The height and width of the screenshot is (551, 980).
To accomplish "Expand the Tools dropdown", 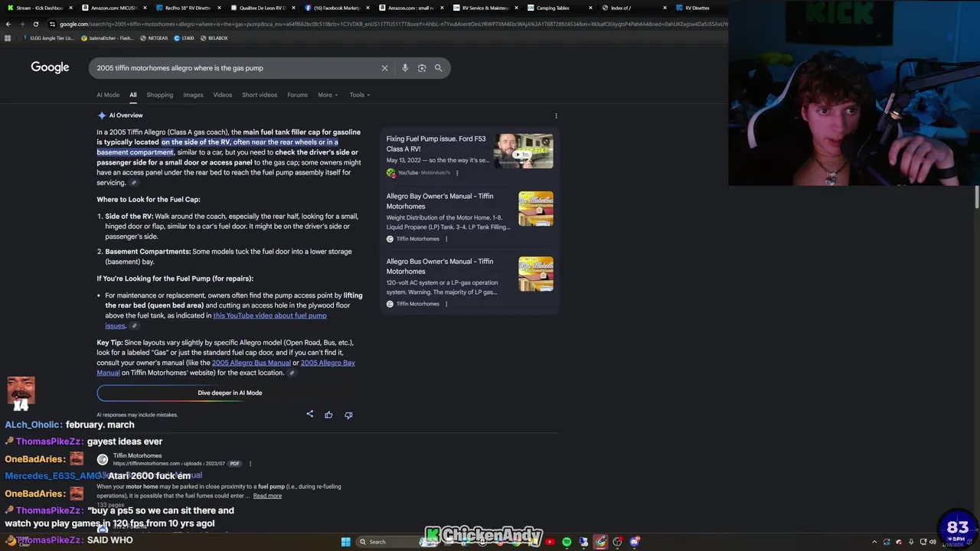I will coord(360,95).
